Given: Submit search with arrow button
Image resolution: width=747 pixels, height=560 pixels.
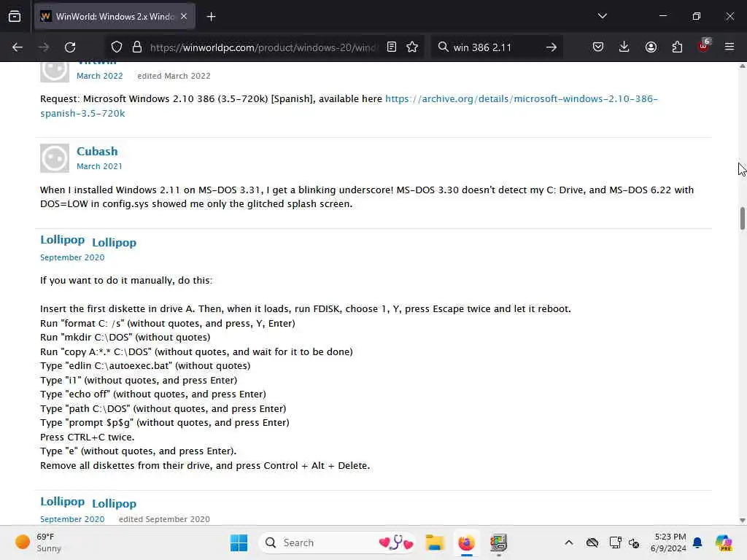Looking at the screenshot, I should click(x=551, y=47).
